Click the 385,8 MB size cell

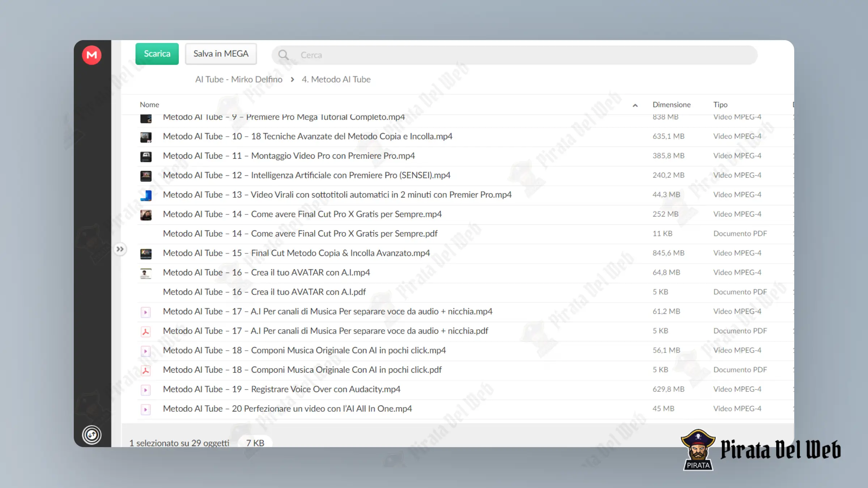pyautogui.click(x=668, y=156)
